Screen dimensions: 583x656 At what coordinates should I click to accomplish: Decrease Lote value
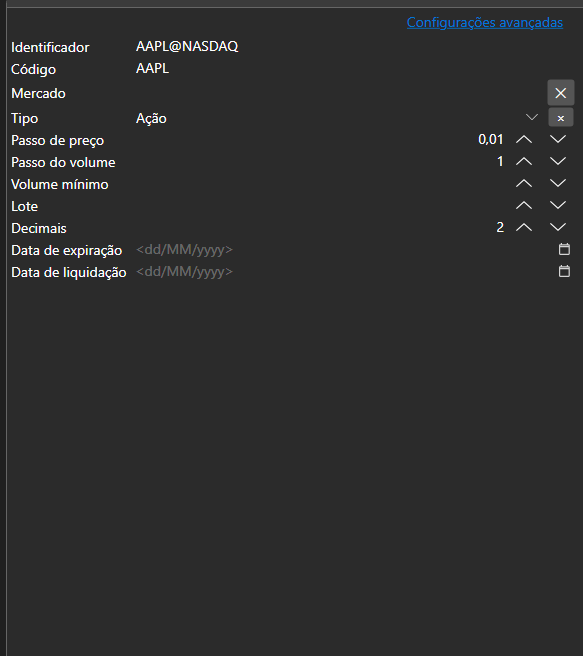point(558,205)
